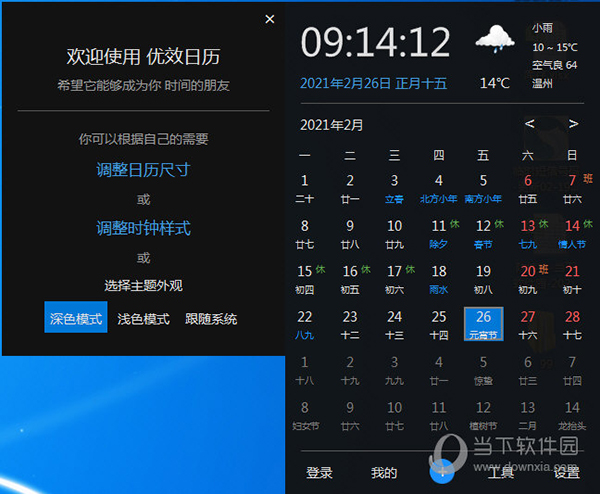
Task: Select March 13 二月
Action: pyautogui.click(x=528, y=416)
